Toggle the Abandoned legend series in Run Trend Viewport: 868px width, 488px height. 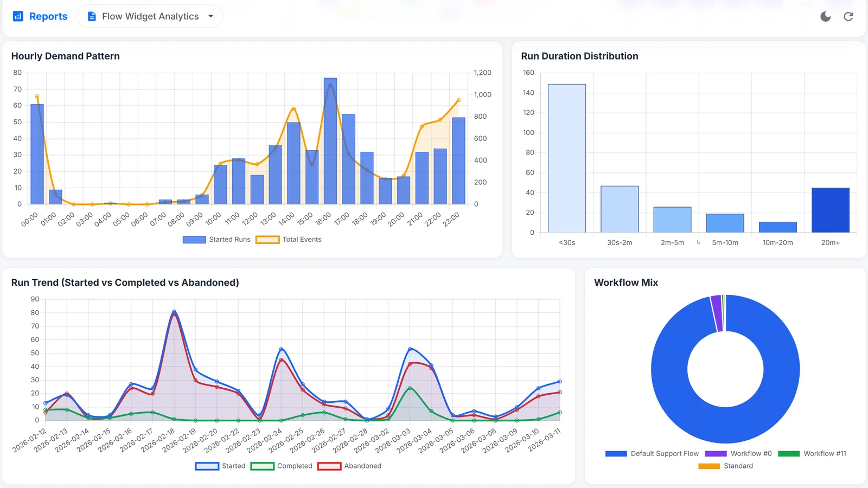[350, 466]
